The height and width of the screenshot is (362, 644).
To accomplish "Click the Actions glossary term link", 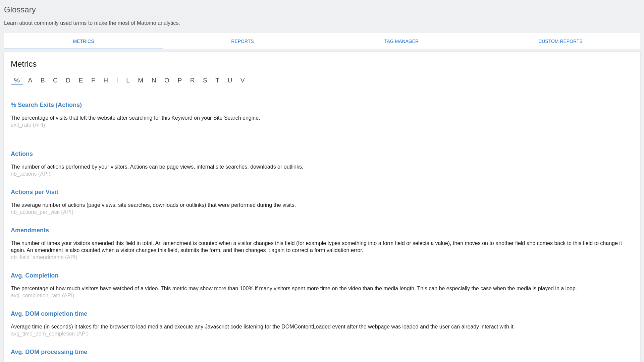I will (22, 154).
